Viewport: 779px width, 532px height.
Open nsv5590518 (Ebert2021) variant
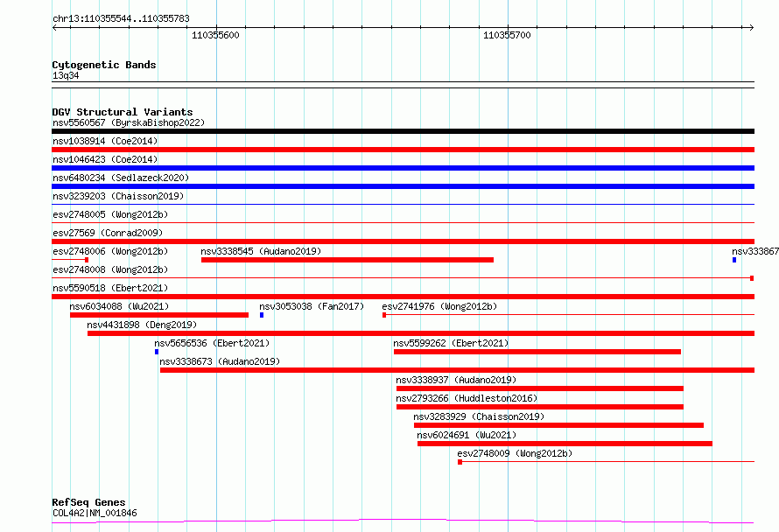[110, 288]
